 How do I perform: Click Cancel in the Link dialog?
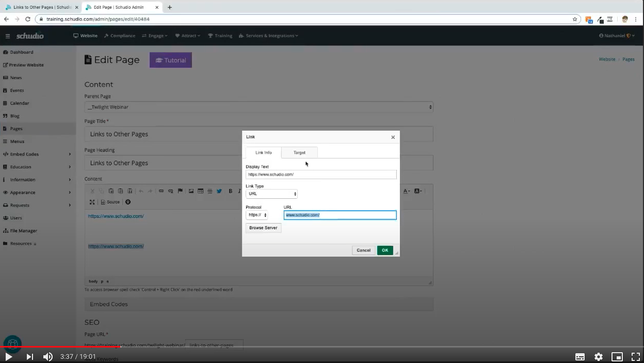click(363, 250)
